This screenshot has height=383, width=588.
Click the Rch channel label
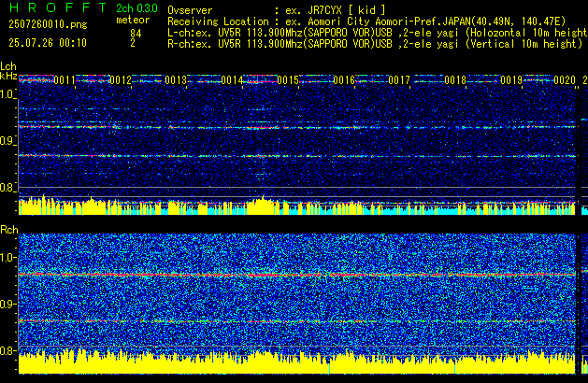[9, 230]
